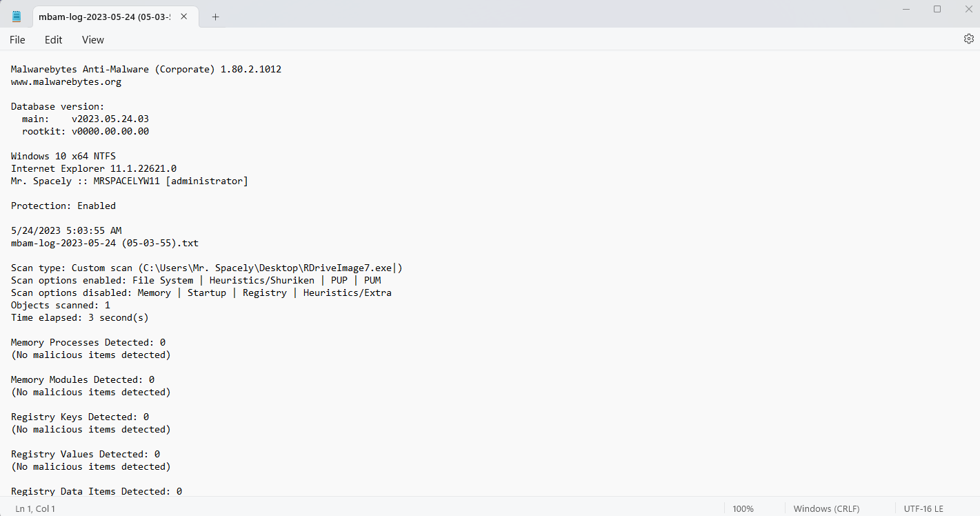The image size is (980, 516).
Task: Click the Internet Explorer 11.1.22621.0 line
Action: click(94, 169)
